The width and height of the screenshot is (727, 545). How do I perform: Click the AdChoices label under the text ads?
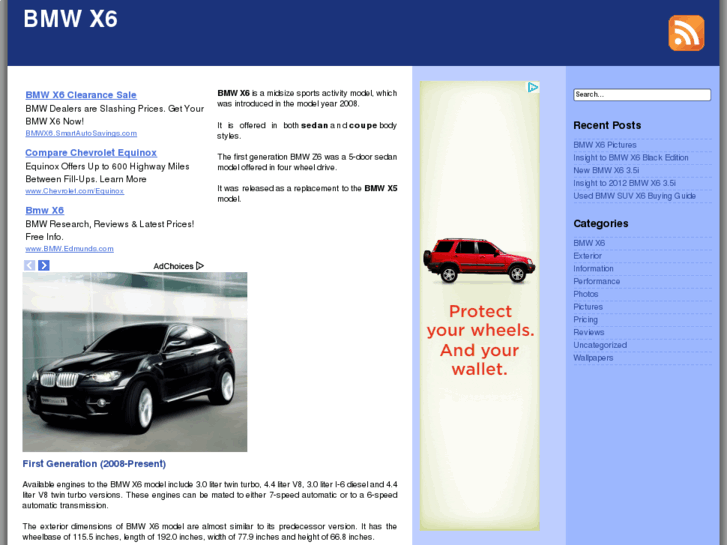pos(179,266)
